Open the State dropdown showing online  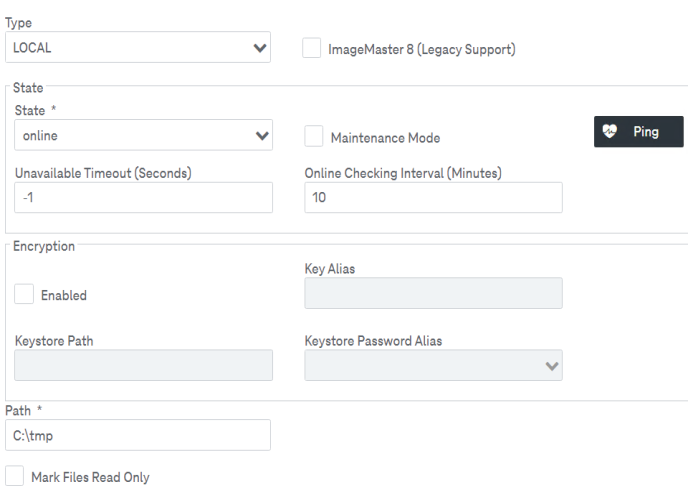pyautogui.click(x=143, y=135)
